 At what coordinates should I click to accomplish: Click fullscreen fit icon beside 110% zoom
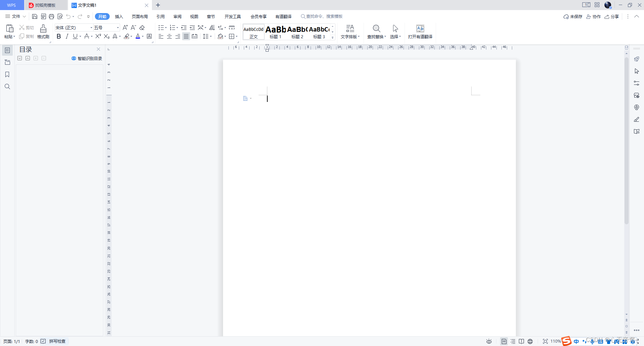[x=545, y=341]
